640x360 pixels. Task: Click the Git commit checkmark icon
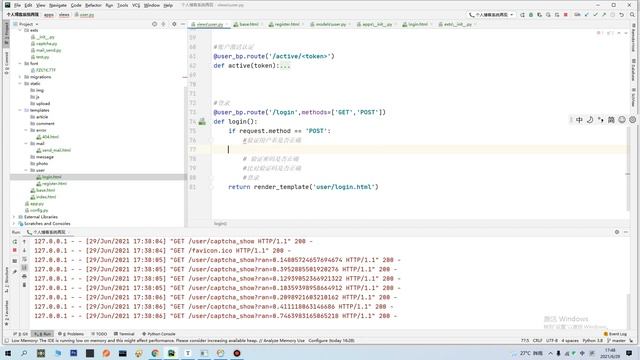click(x=595, y=15)
